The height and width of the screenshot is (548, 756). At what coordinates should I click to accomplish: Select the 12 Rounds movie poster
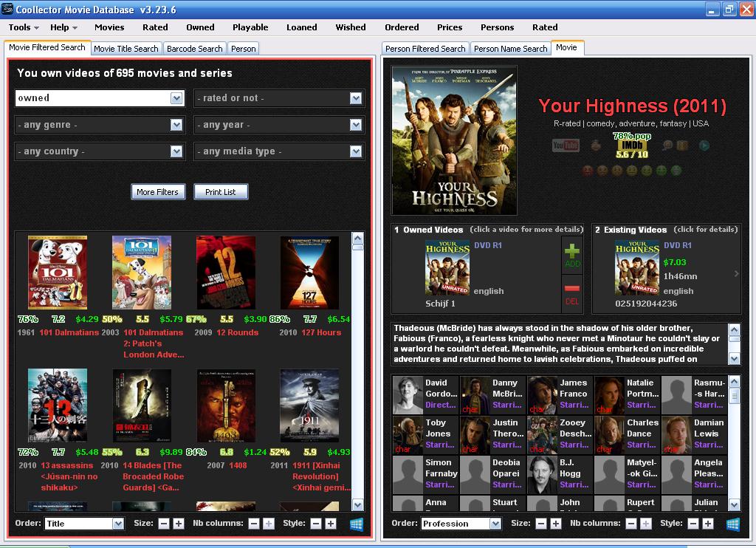pyautogui.click(x=226, y=273)
